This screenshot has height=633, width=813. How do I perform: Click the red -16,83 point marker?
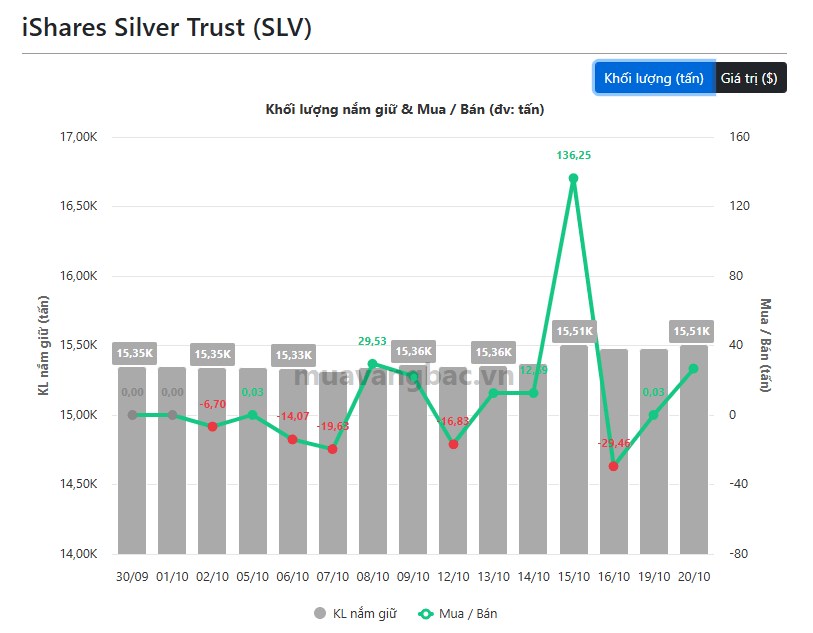(453, 444)
